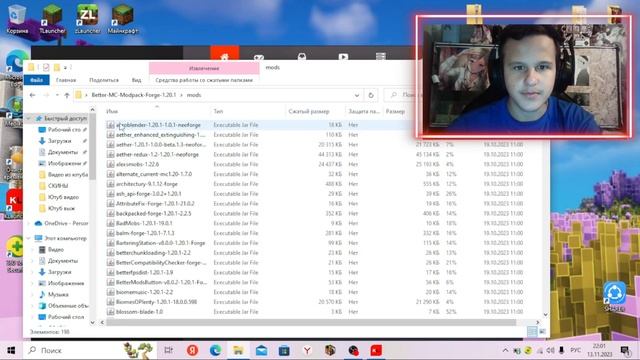The height and width of the screenshot is (360, 640).
Task: Open the Вид ribbon tab
Action: (136, 80)
